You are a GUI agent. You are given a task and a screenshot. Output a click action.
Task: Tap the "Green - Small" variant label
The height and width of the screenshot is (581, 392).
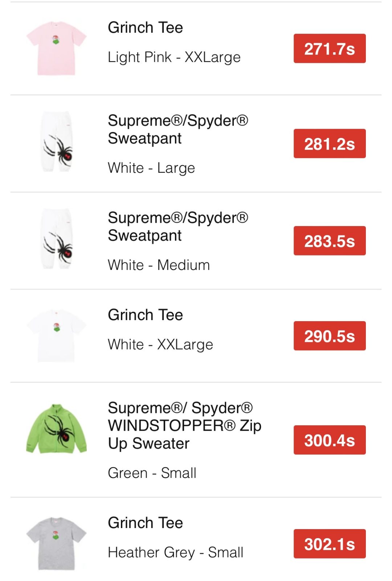[152, 473]
